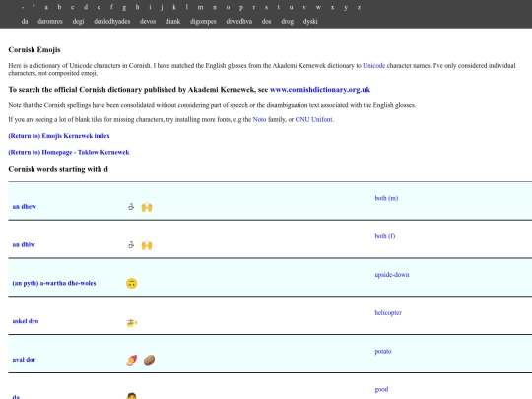
Task: Jump to the 'dyski' section anchor
Action: pos(310,22)
